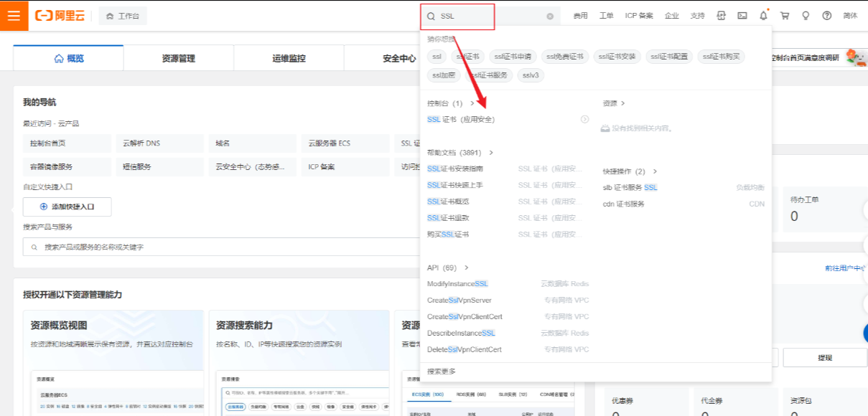This screenshot has width=868, height=416.
Task: Open the hamburger main menu
Action: (x=14, y=15)
